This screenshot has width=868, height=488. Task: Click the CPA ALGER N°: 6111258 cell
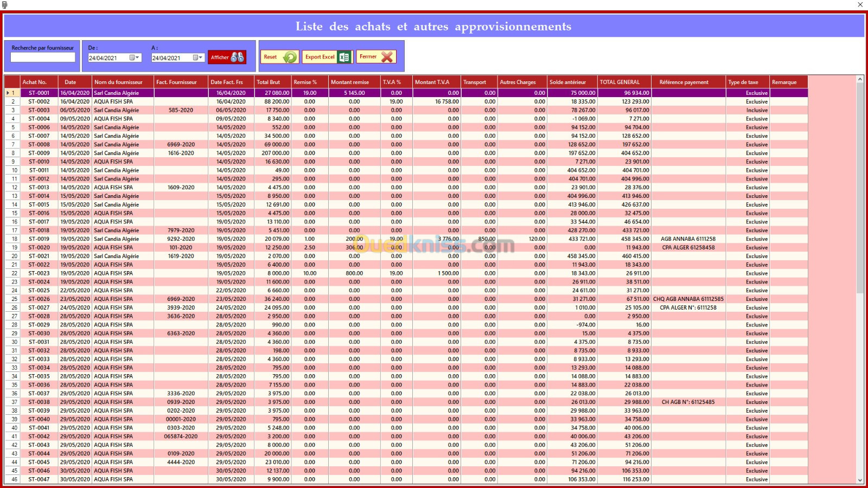point(688,307)
